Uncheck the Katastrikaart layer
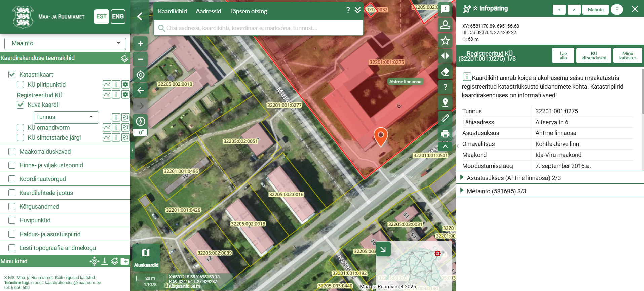Viewport: 644px width, 291px height. pos(12,75)
